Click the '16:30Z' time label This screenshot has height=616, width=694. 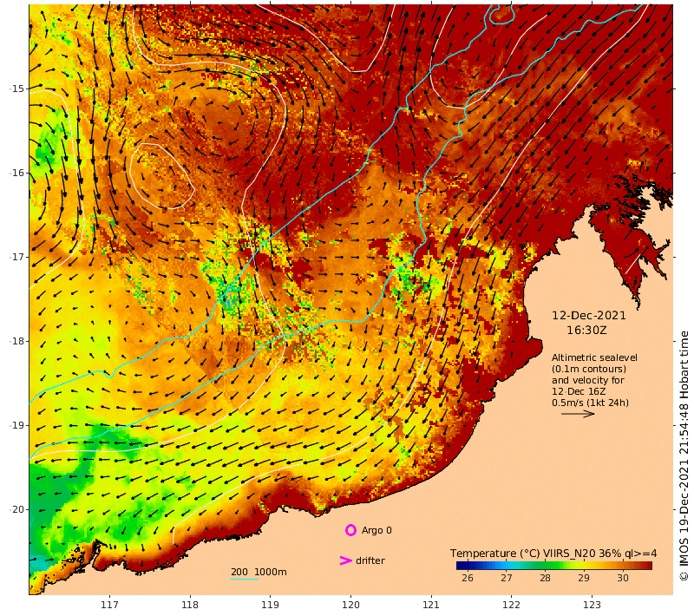pyautogui.click(x=586, y=331)
